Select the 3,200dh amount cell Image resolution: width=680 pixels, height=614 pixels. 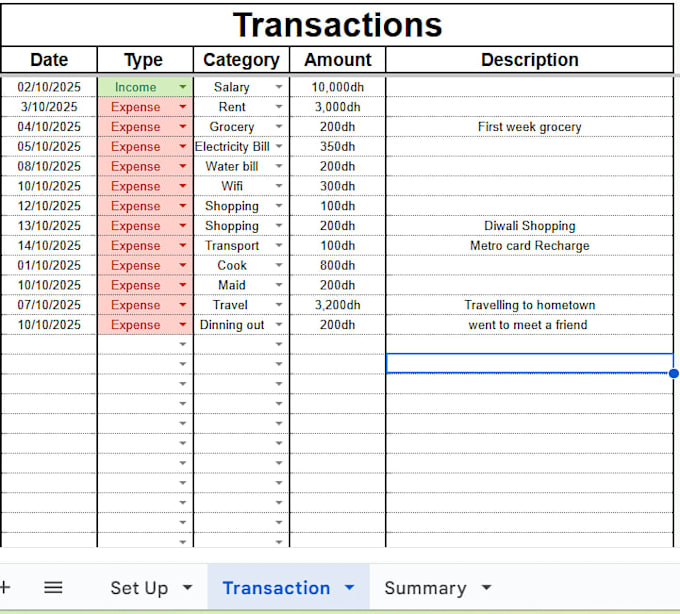(337, 305)
